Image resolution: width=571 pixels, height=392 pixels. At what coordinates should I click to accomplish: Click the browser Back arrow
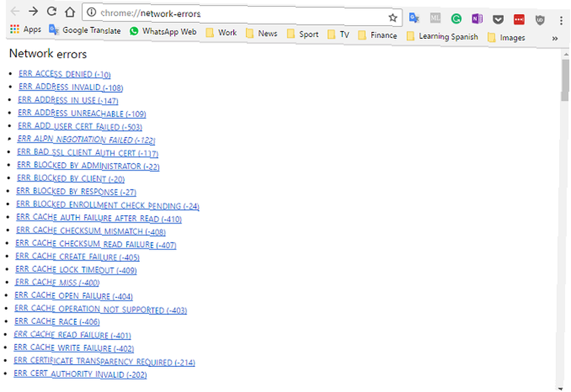[15, 11]
